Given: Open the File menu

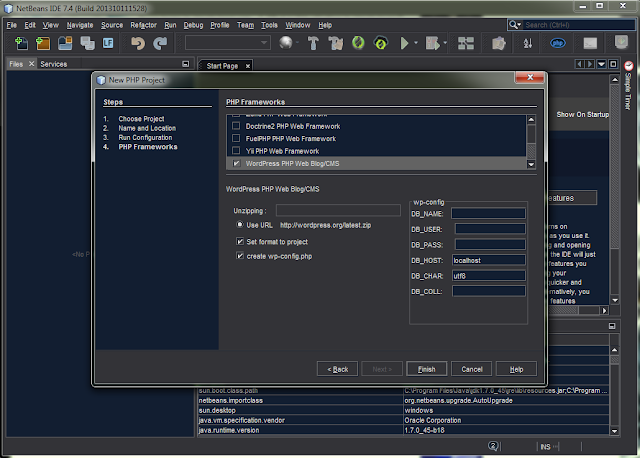Looking at the screenshot, I should [x=11, y=25].
